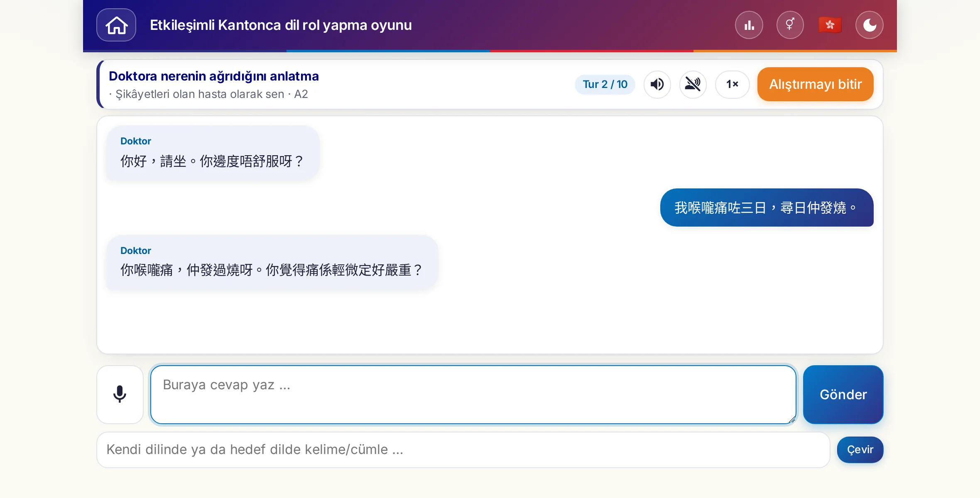Viewport: 980px width, 498px height.
Task: Focus the Buraya cevap yaz text box
Action: point(473,394)
